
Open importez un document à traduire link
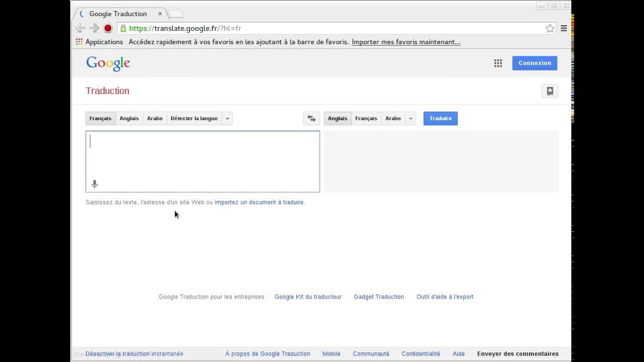pos(259,202)
